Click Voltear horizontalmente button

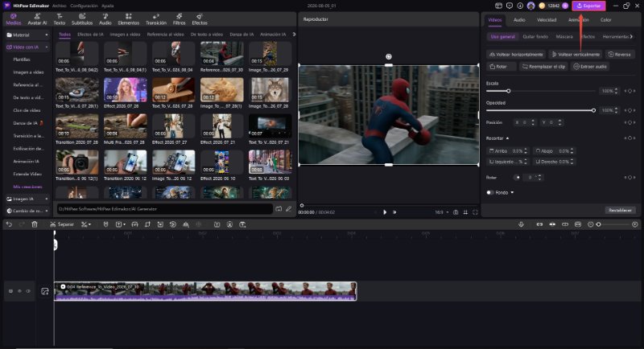(x=516, y=54)
